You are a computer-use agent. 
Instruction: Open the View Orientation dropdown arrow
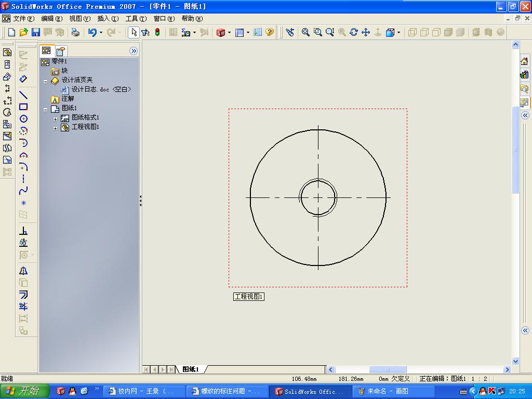(x=398, y=33)
